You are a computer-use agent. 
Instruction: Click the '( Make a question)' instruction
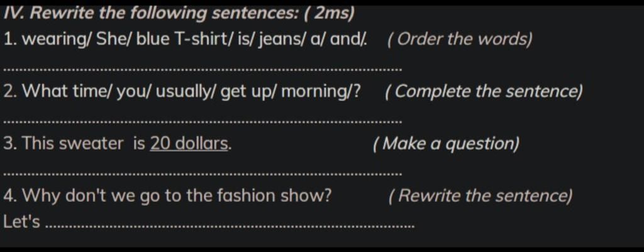pos(446,144)
